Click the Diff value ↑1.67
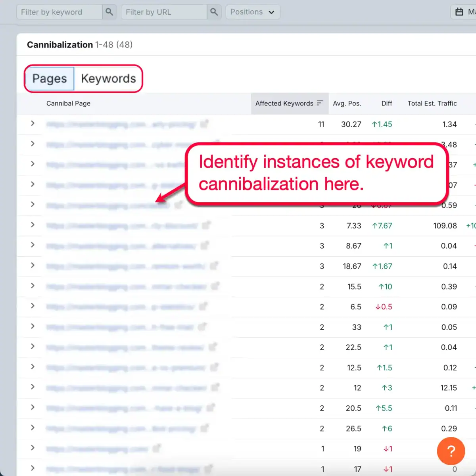The width and height of the screenshot is (476, 476). 382,266
